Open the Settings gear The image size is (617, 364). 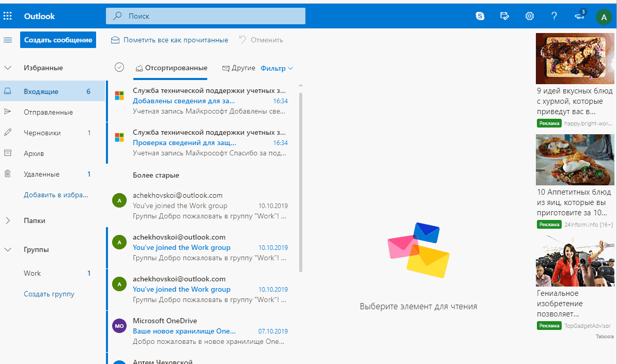click(530, 16)
